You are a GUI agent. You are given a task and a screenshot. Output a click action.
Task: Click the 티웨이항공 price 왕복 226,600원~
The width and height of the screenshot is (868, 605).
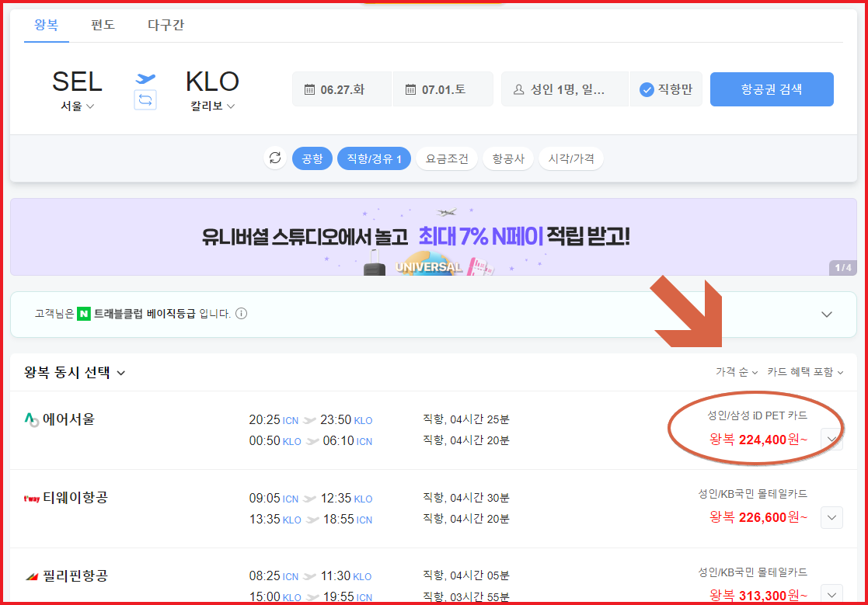[x=758, y=517]
